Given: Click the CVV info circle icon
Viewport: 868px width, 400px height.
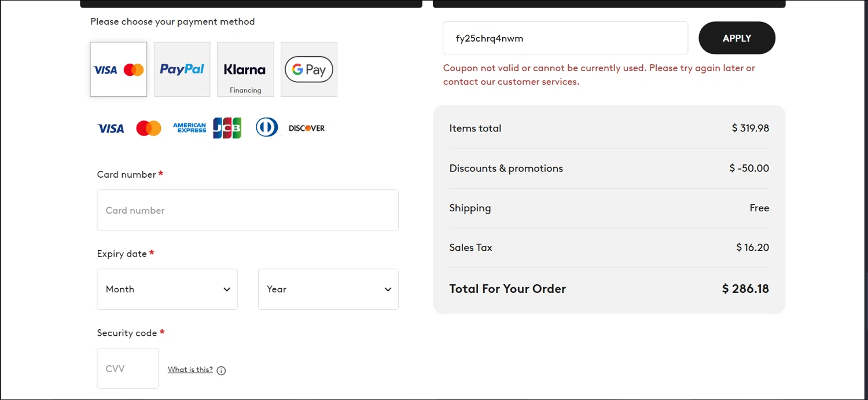Looking at the screenshot, I should pyautogui.click(x=221, y=370).
